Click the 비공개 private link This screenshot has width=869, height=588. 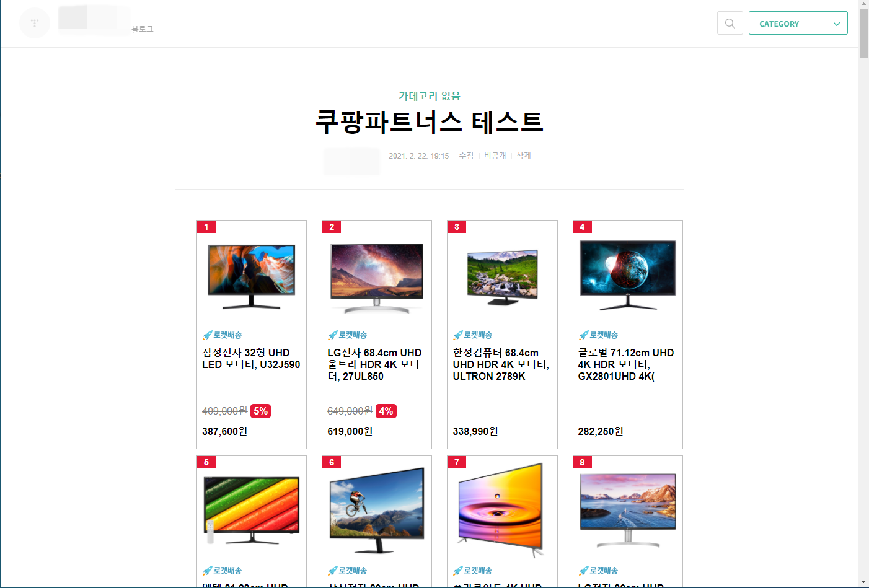click(495, 156)
